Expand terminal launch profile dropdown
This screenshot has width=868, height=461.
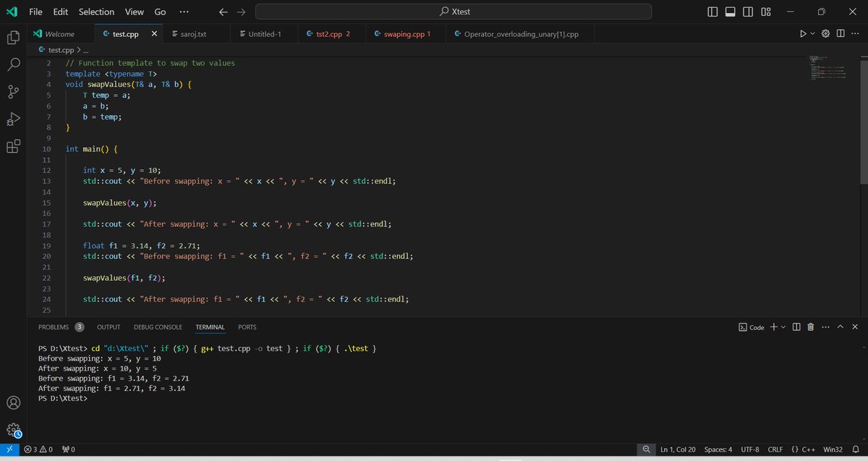point(783,327)
